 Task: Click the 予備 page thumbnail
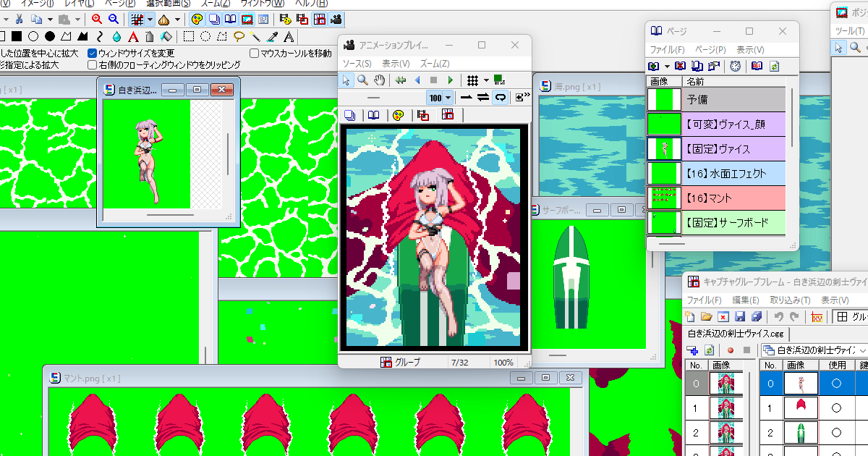pyautogui.click(x=664, y=100)
